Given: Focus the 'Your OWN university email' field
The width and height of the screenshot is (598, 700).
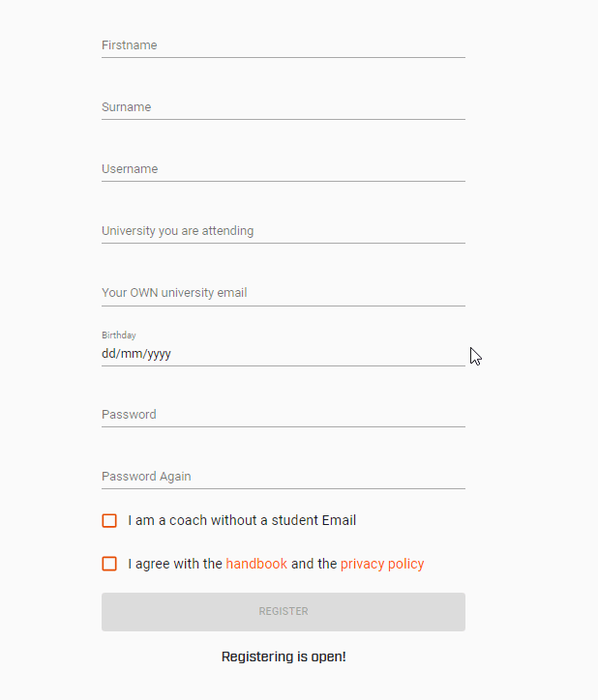Looking at the screenshot, I should (283, 293).
